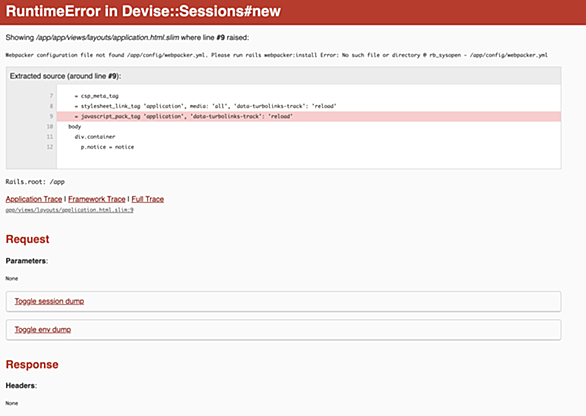Click the p.notice = notice source line

[107, 147]
